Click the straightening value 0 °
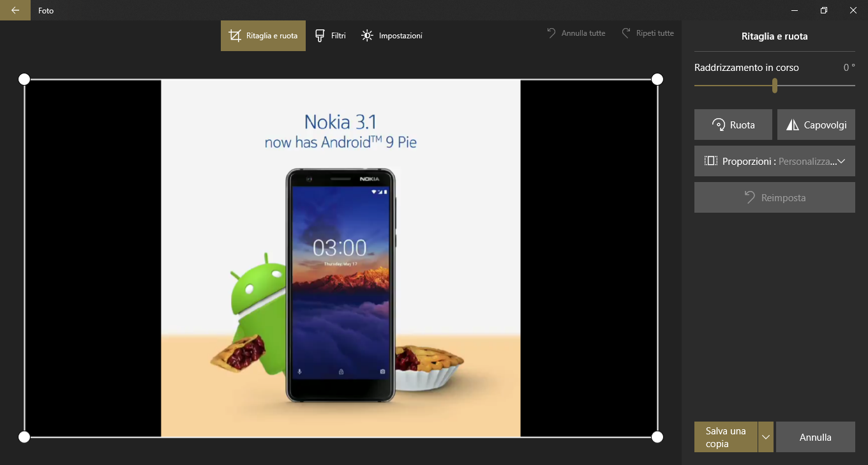The image size is (868, 465). click(849, 68)
